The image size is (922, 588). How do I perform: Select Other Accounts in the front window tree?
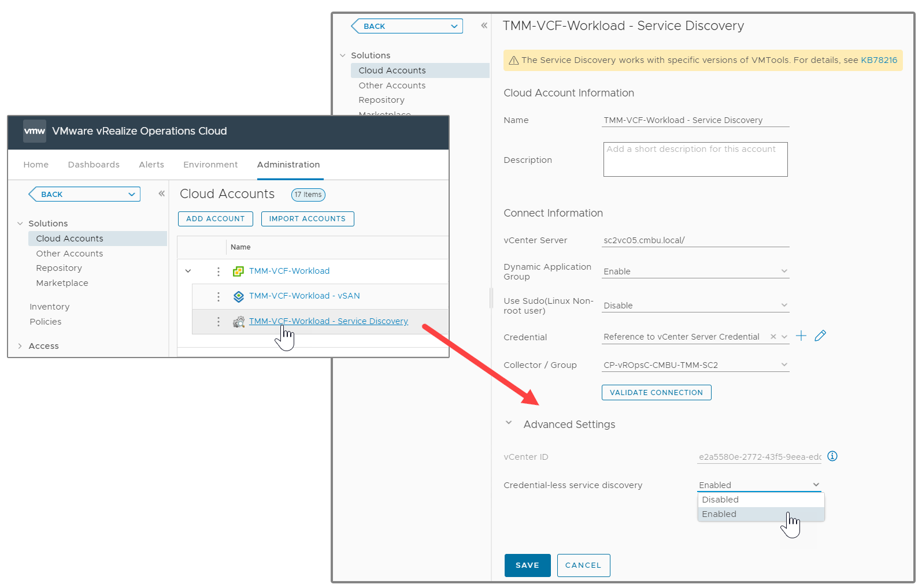coord(69,254)
